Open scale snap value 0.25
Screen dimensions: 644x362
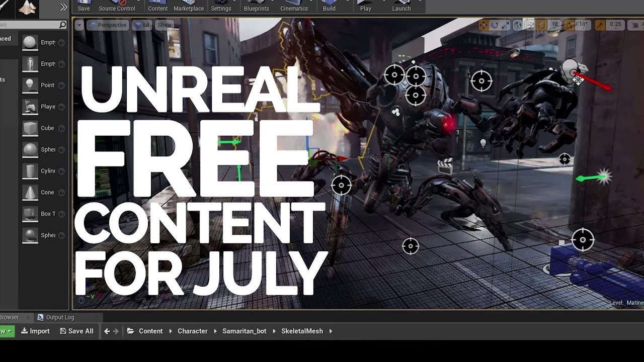[x=615, y=25]
